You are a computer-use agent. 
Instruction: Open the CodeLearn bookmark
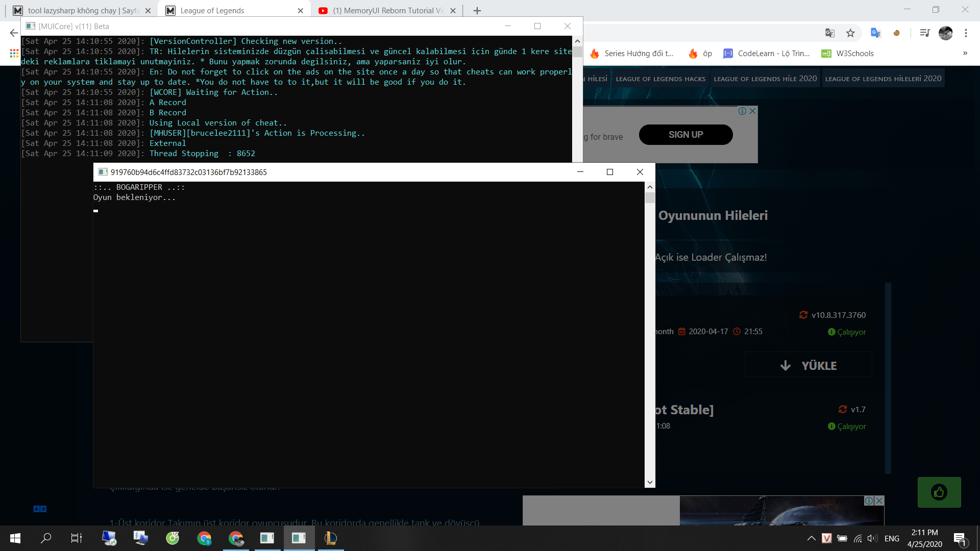click(767, 53)
